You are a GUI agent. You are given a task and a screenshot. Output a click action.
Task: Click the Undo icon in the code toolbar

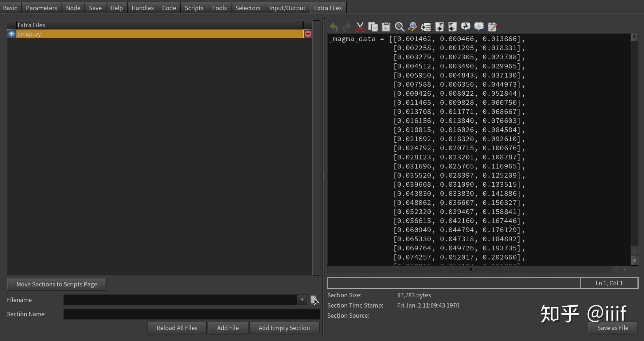click(333, 27)
